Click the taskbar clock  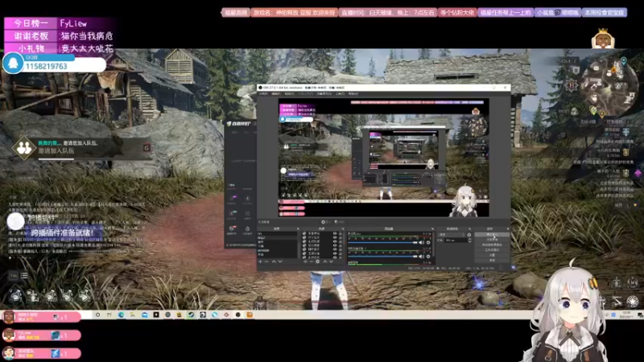pos(626,315)
